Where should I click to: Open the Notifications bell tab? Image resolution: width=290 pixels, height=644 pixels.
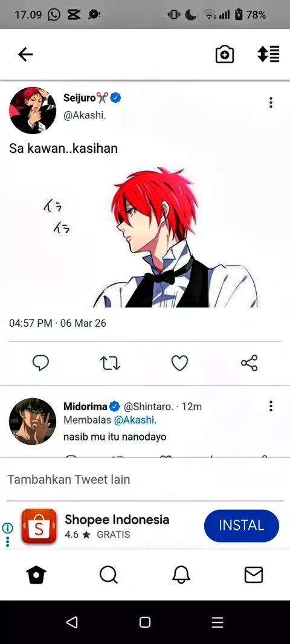click(181, 575)
